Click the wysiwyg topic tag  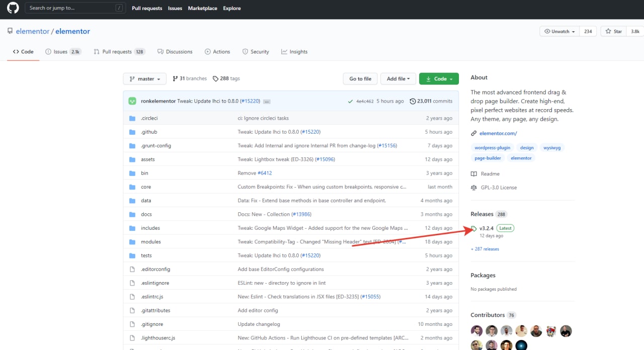click(x=552, y=148)
